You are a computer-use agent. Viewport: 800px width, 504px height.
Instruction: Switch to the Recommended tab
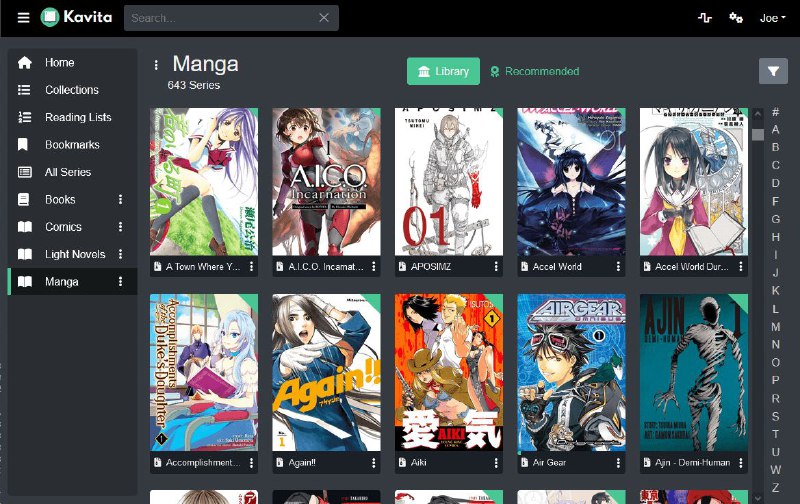[535, 72]
